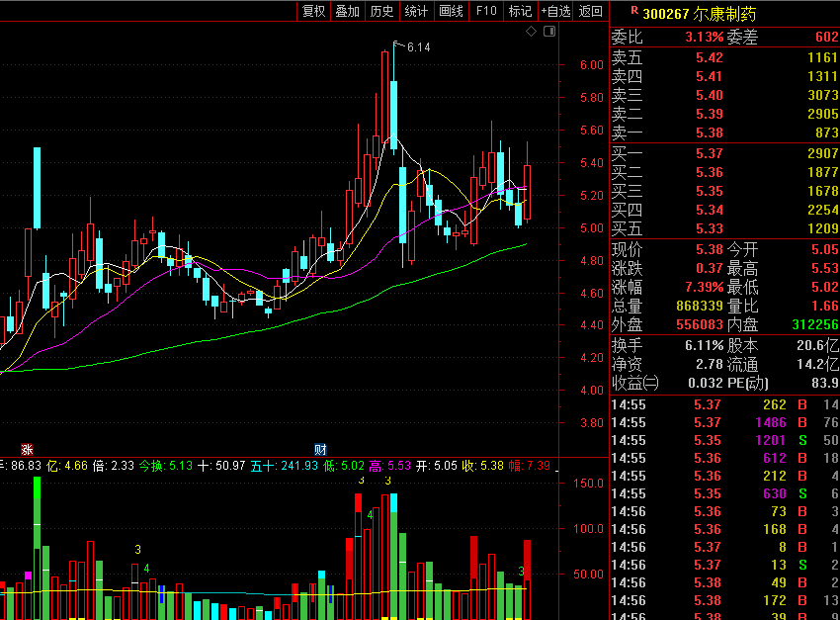Image resolution: width=840 pixels, height=620 pixels.
Task: Add stock with +自选 button
Action: coord(555,11)
